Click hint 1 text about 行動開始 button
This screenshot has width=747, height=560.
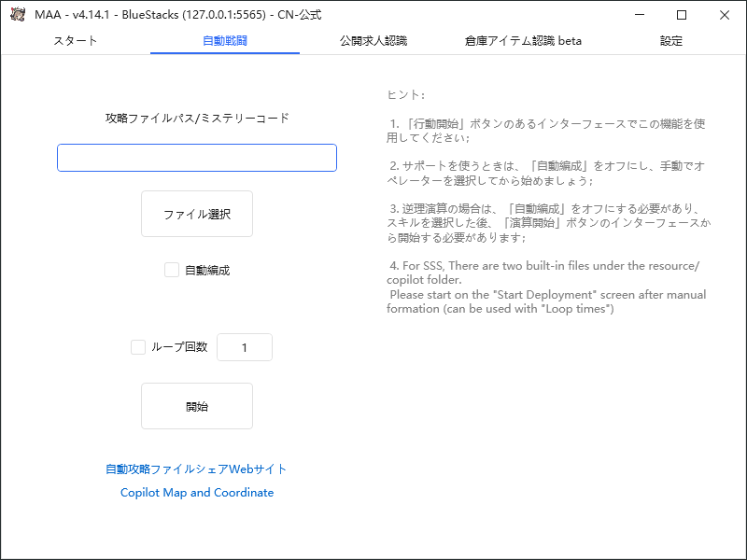pyautogui.click(x=546, y=131)
